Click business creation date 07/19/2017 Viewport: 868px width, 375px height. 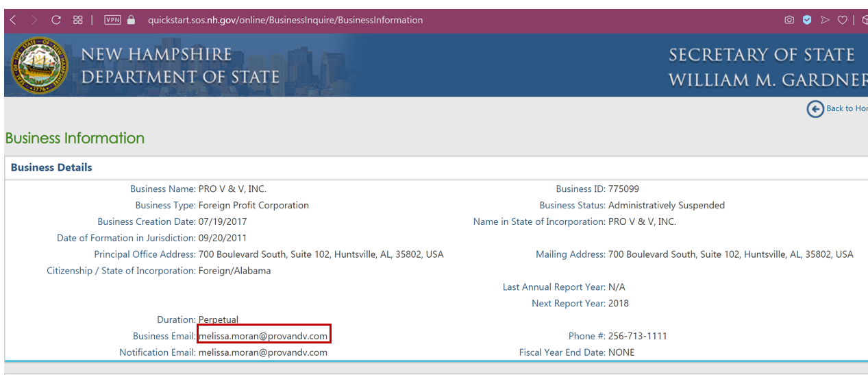[223, 222]
